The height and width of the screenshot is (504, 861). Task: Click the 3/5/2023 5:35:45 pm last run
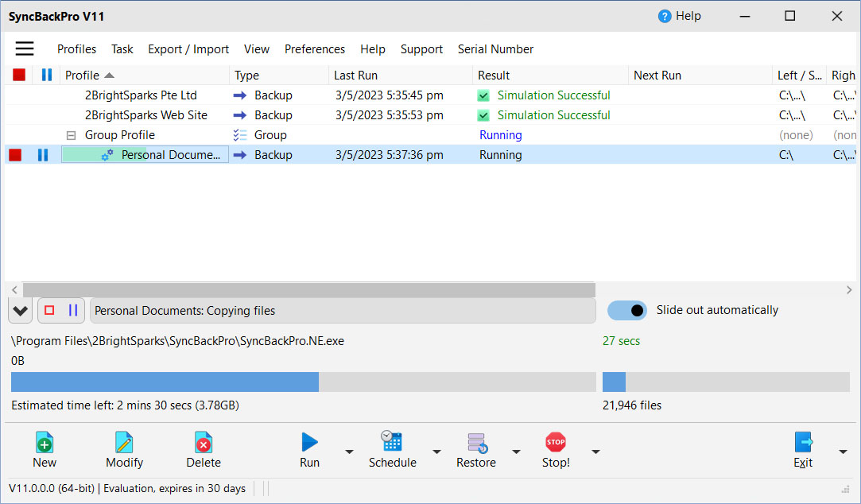[x=390, y=95]
